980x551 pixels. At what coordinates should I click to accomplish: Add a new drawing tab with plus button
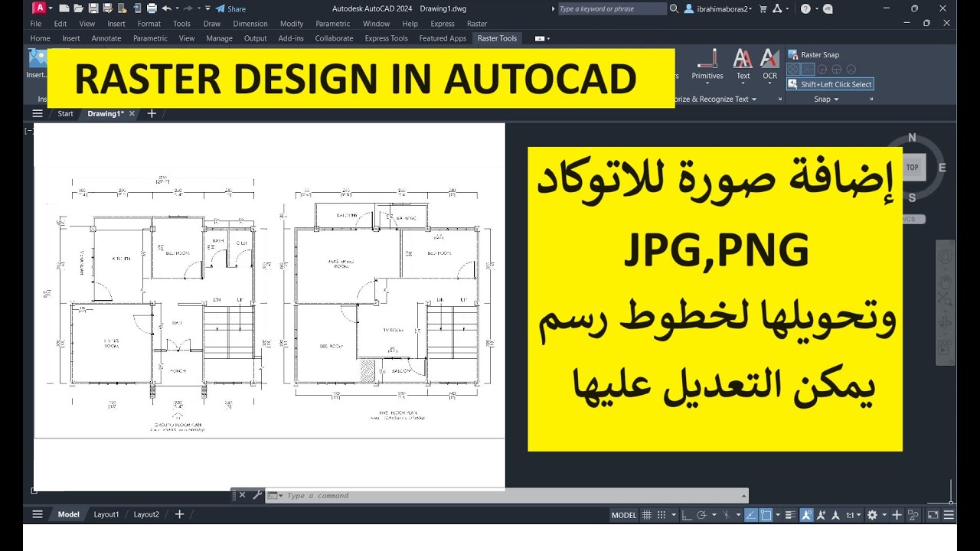point(152,113)
